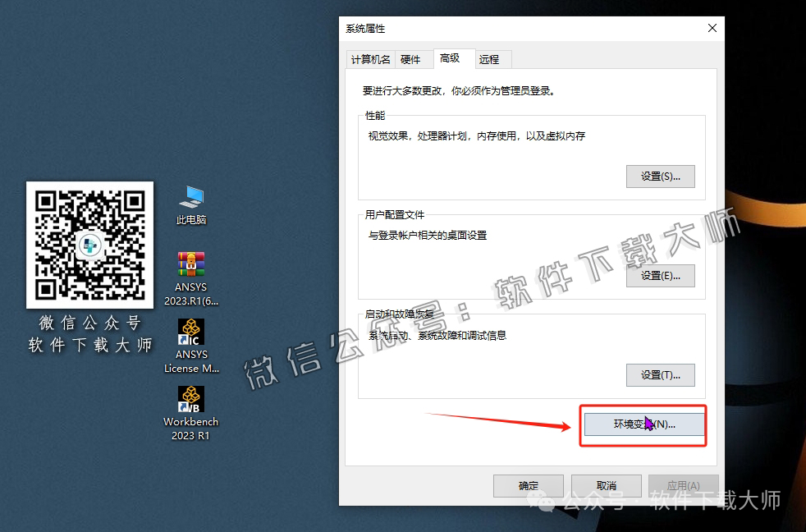Open 环境变量(N) environment variables
Image resolution: width=806 pixels, height=532 pixels.
click(x=643, y=424)
